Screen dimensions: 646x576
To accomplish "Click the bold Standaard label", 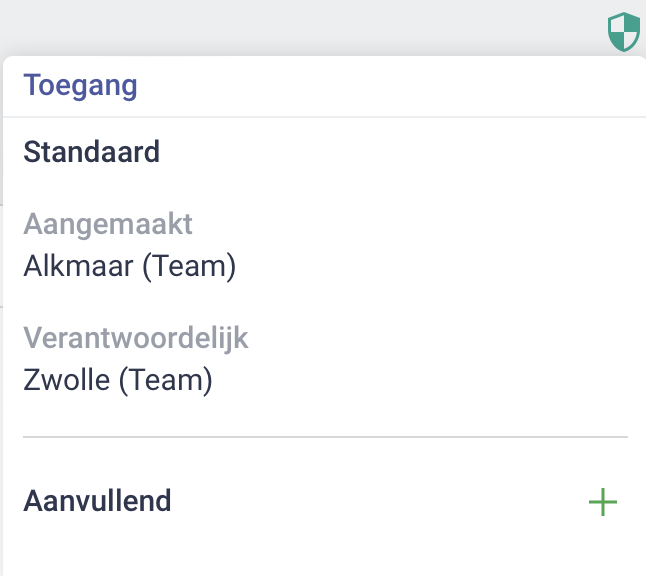I will [91, 152].
